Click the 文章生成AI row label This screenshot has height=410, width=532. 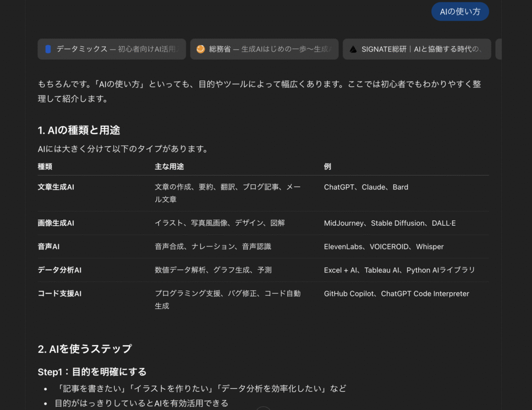pyautogui.click(x=56, y=187)
